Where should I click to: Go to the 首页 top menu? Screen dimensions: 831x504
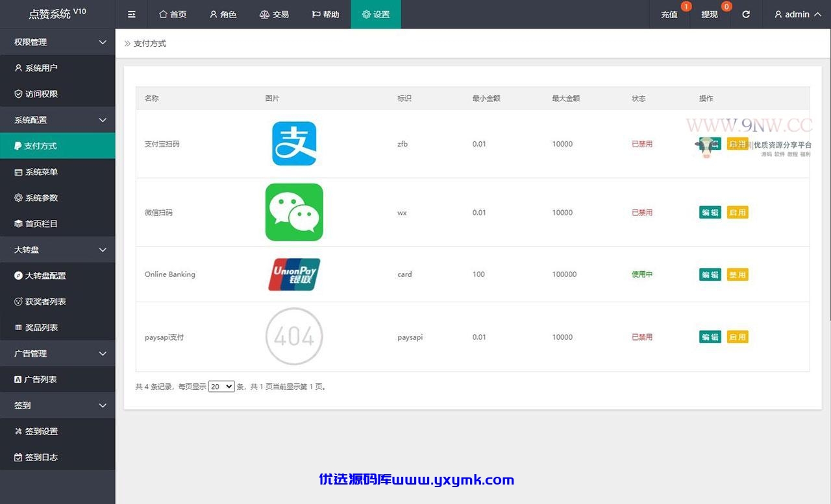[x=173, y=14]
